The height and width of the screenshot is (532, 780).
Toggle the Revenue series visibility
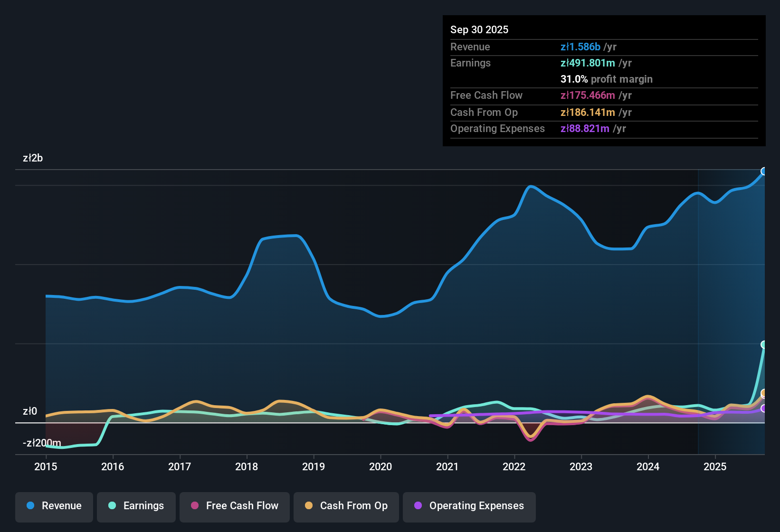[x=54, y=506]
